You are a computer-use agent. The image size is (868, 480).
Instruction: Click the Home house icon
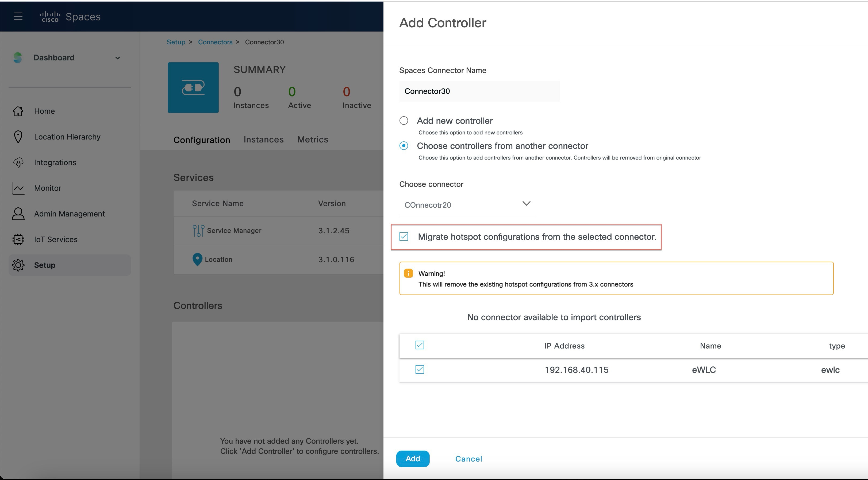click(x=18, y=111)
